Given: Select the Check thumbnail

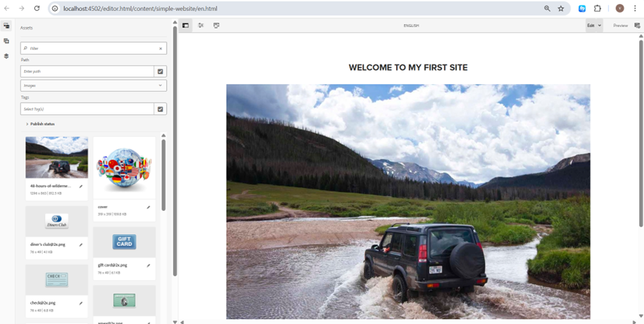Looking at the screenshot, I should tap(57, 279).
